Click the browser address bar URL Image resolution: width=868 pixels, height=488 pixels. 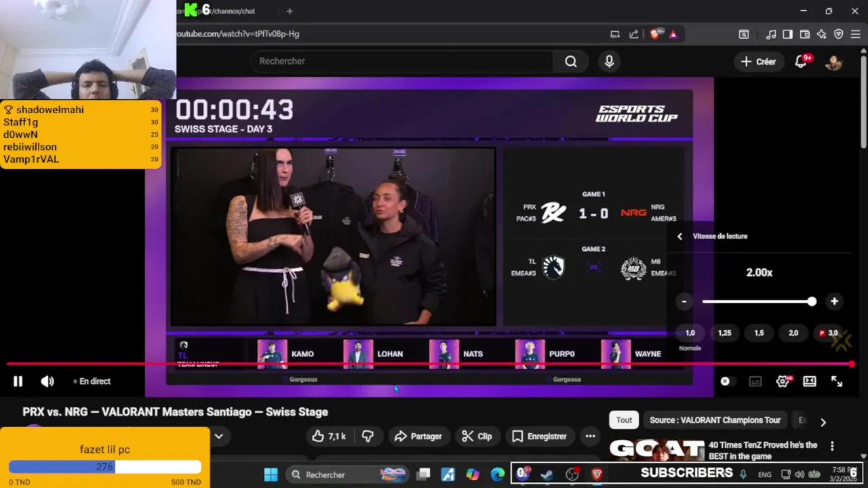[x=237, y=34]
